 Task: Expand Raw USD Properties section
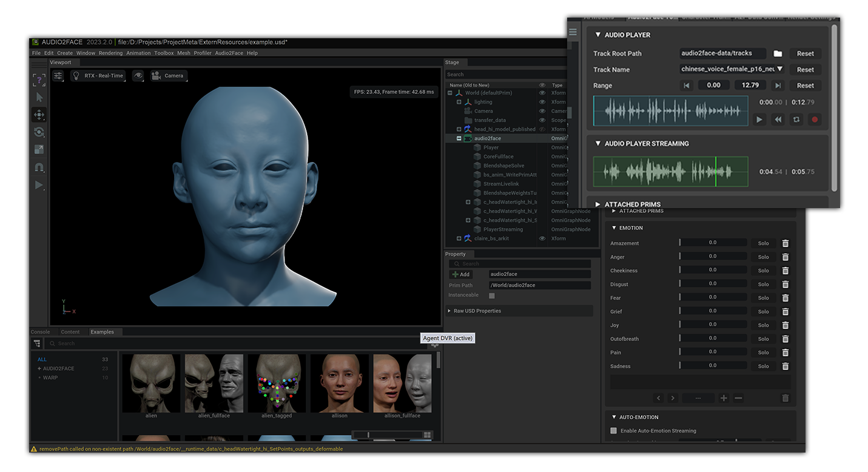(448, 311)
